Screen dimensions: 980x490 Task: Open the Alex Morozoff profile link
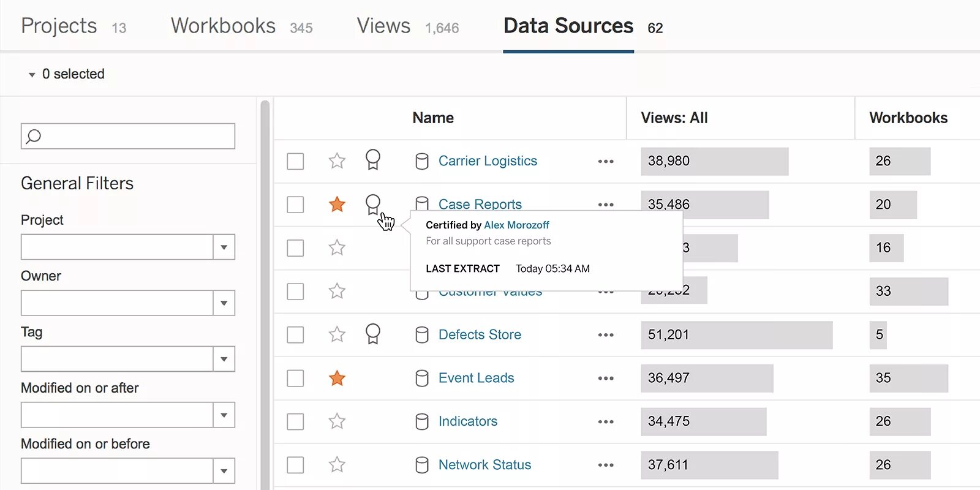(x=516, y=225)
